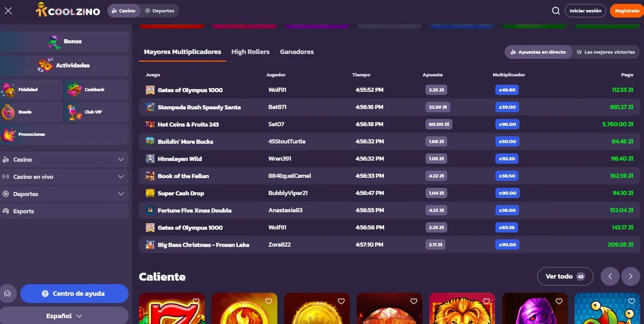Expand the Casino sidebar section
This screenshot has width=644, height=324.
[x=64, y=159]
